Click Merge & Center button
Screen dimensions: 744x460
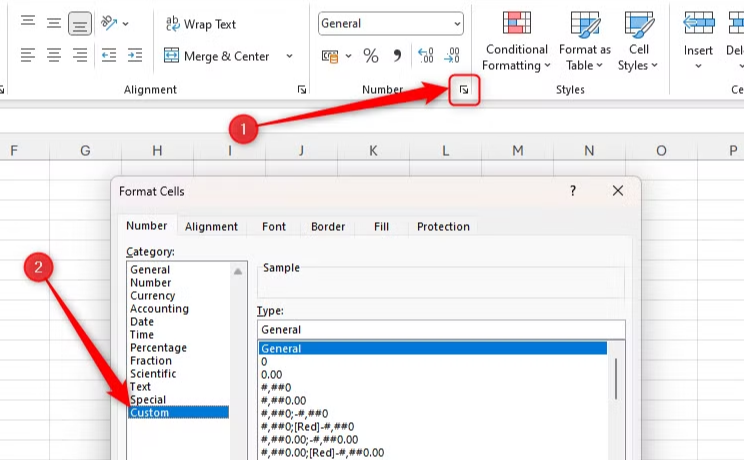(216, 56)
